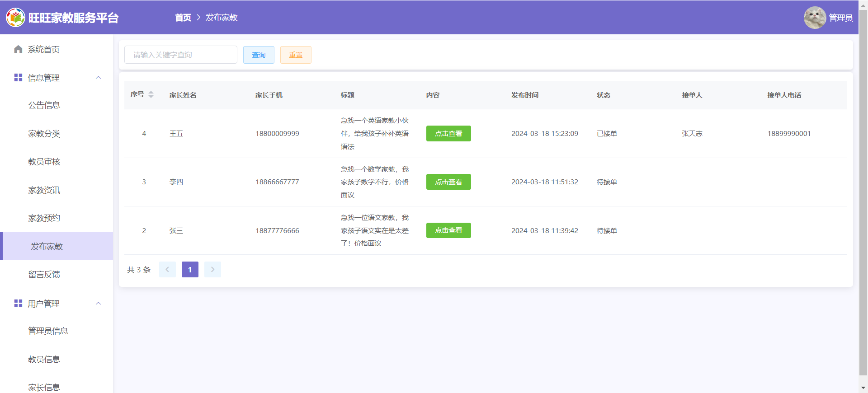Click timestamp 2024-03-18 11:39:42
The height and width of the screenshot is (393, 868).
545,231
